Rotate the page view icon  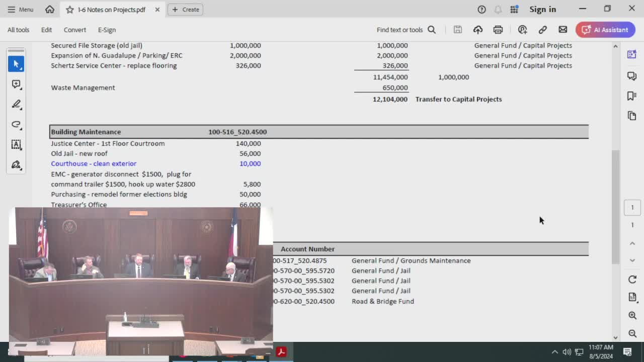click(x=632, y=280)
